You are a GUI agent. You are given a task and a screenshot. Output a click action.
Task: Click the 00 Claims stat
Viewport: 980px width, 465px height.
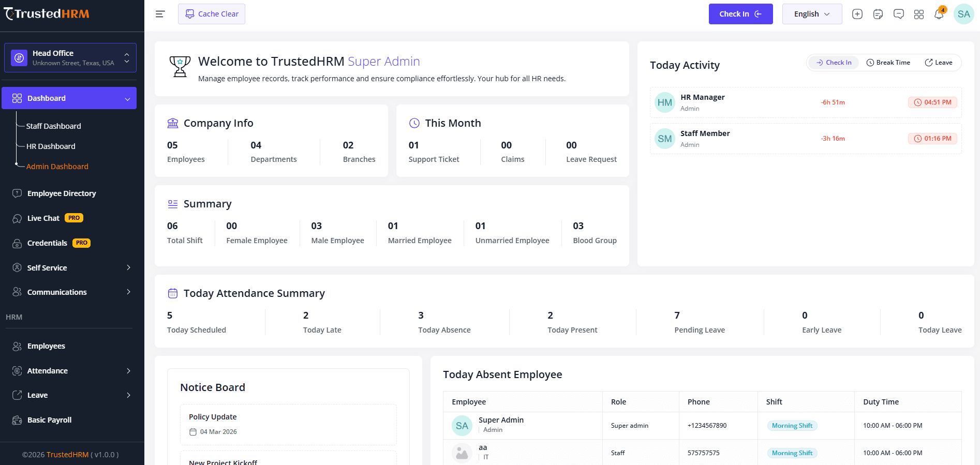coord(513,152)
